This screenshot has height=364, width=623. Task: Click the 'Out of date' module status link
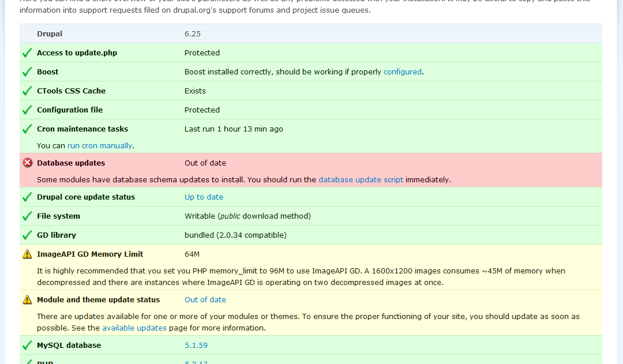pos(205,299)
